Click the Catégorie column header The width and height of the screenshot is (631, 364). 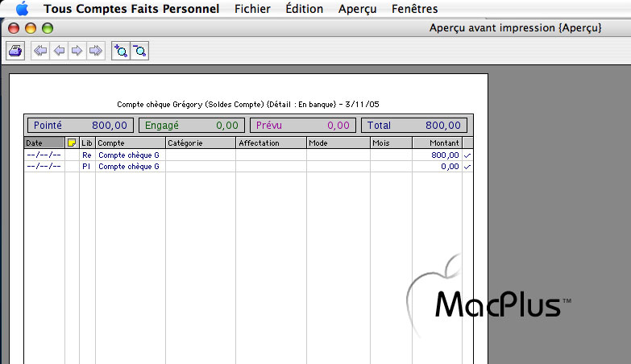[201, 143]
